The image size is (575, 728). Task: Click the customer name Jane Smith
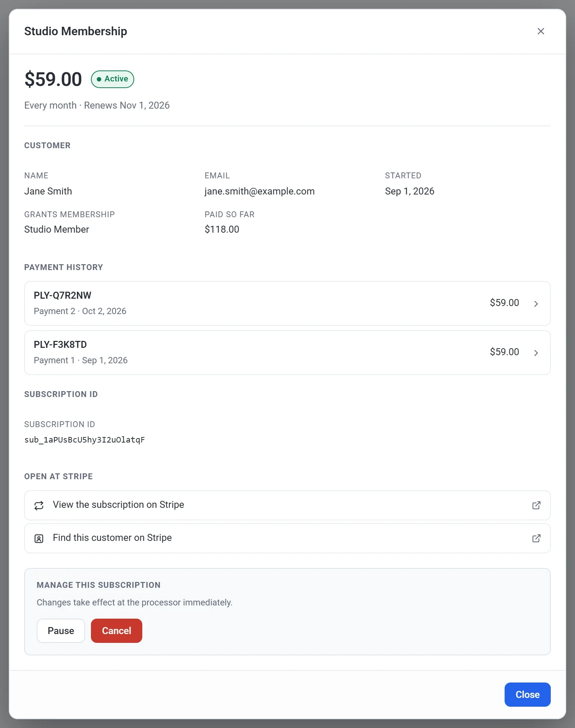point(48,191)
